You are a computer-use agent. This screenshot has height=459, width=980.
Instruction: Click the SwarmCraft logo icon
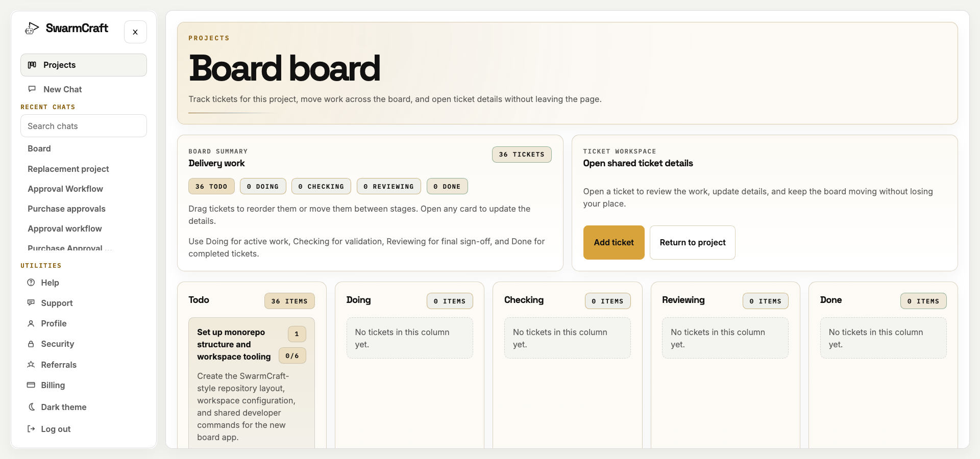pos(32,29)
